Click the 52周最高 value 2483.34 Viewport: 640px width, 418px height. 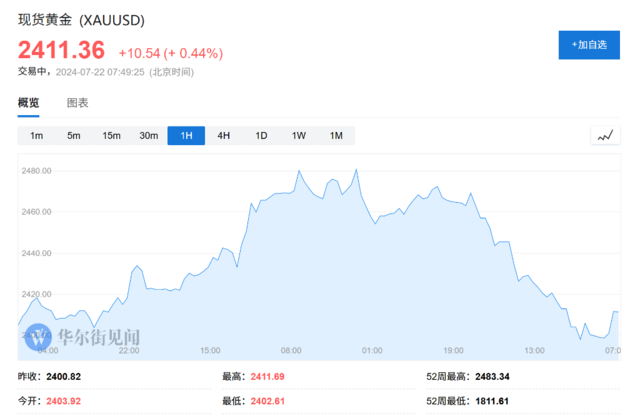(x=492, y=376)
